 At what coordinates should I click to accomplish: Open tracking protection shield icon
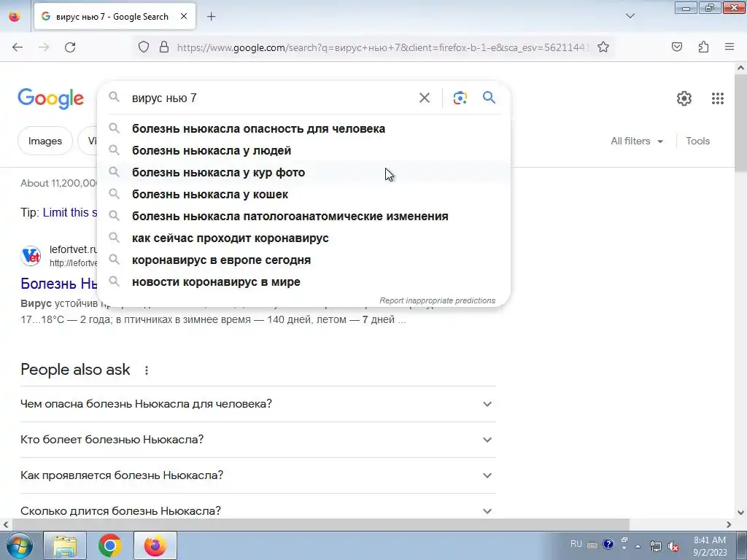click(x=144, y=47)
